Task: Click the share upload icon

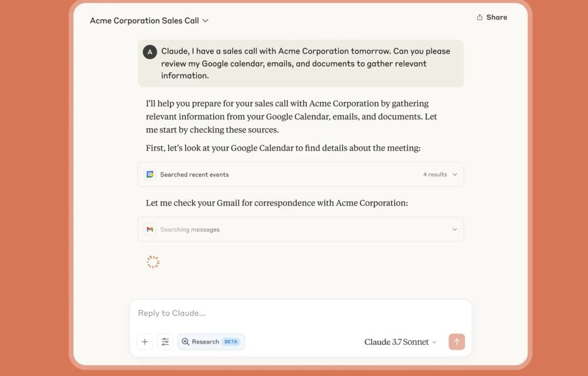Action: tap(479, 17)
